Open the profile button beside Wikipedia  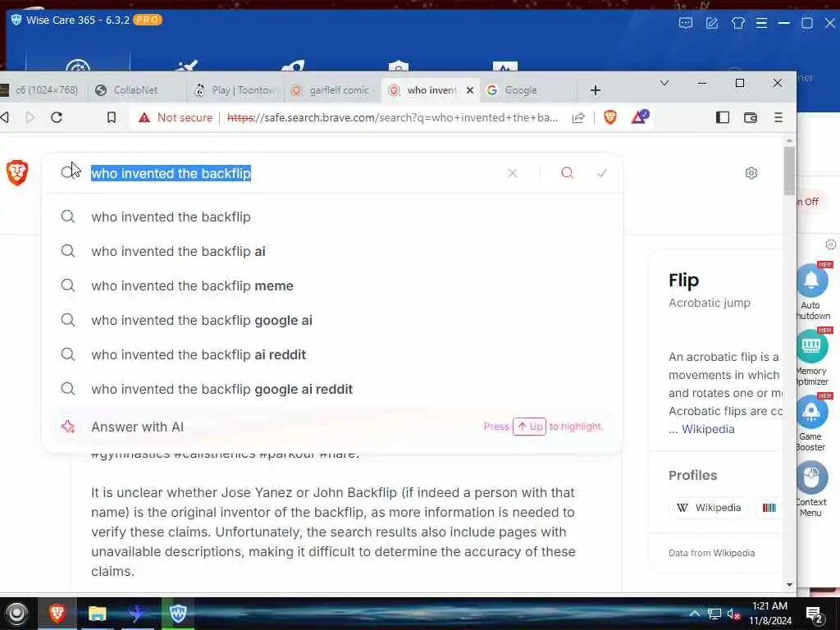pos(769,508)
